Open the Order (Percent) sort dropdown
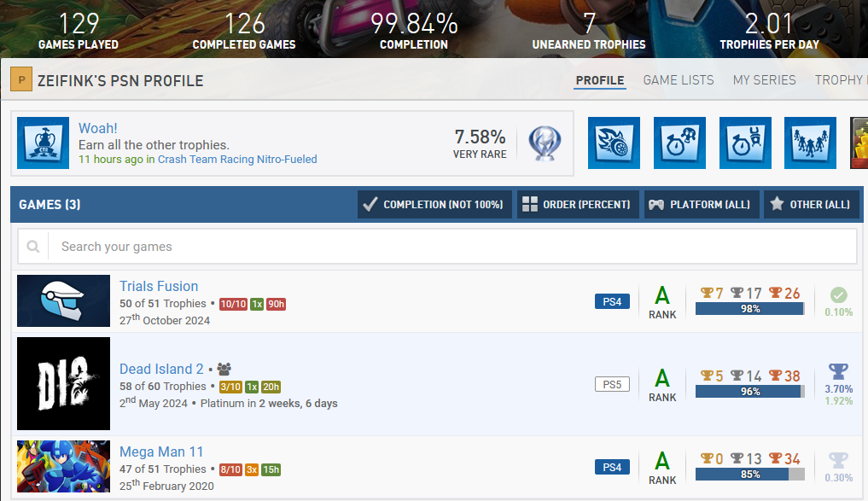This screenshot has height=501, width=868. (x=578, y=204)
